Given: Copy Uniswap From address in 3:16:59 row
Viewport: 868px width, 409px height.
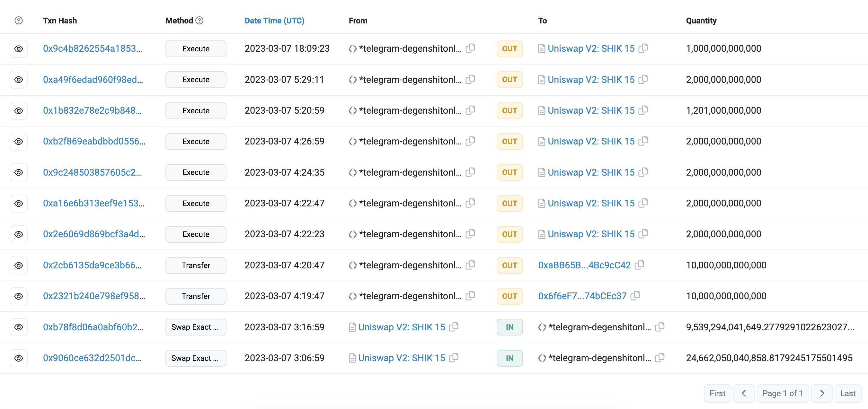Looking at the screenshot, I should pyautogui.click(x=454, y=327).
